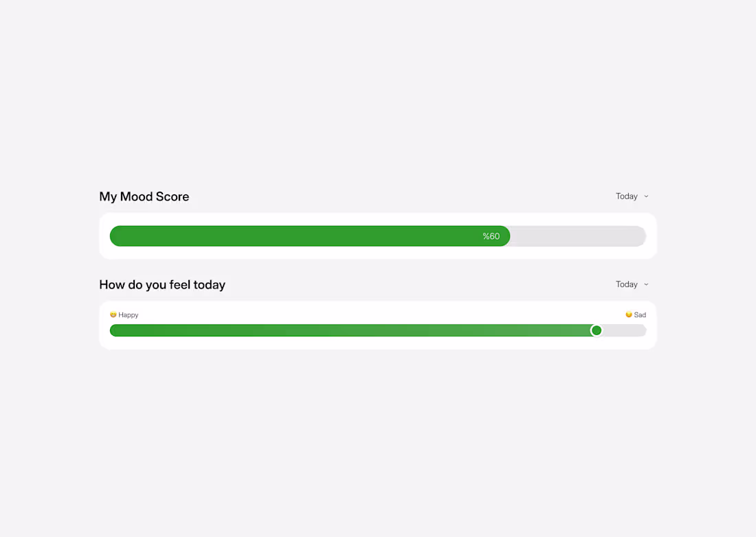Screen dimensions: 756x537
Task: Open the Today dropdown for My Mood Score
Action: coord(631,196)
